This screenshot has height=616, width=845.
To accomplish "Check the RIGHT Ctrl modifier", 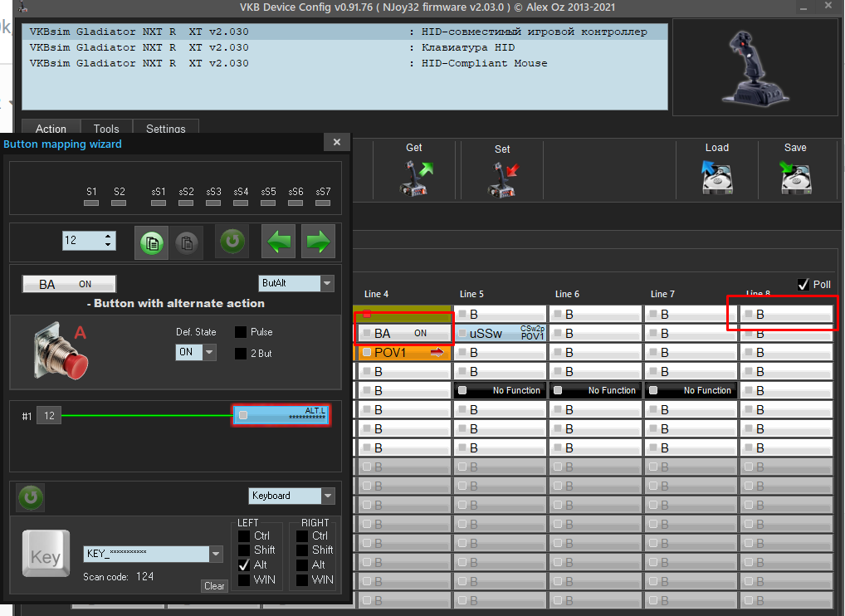I will [x=302, y=535].
